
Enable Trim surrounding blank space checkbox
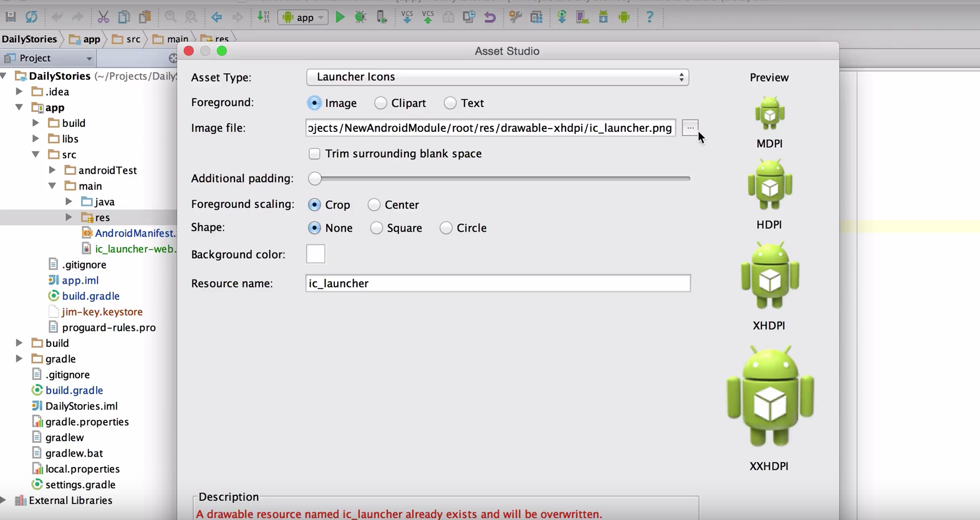point(315,154)
